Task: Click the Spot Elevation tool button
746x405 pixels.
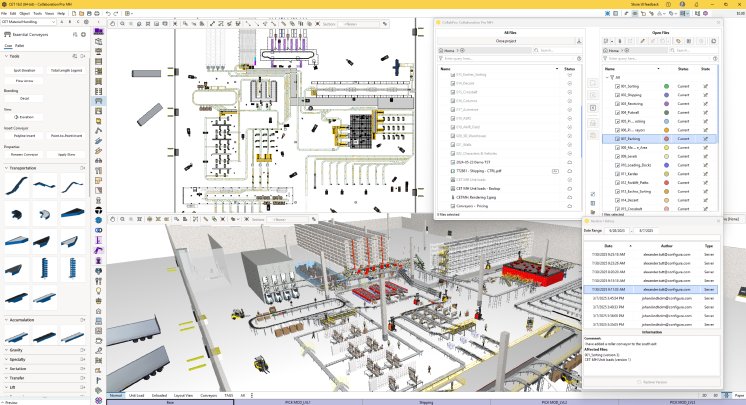Action: (24, 71)
